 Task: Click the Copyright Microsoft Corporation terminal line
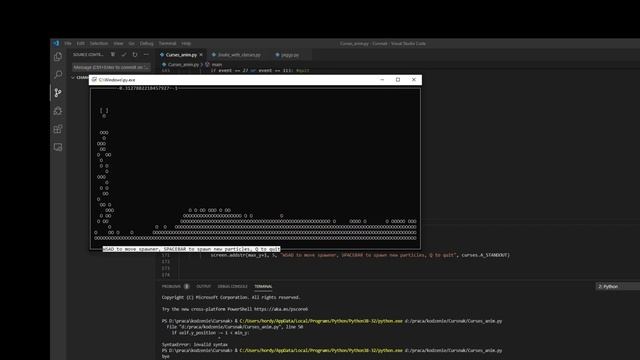click(x=231, y=298)
